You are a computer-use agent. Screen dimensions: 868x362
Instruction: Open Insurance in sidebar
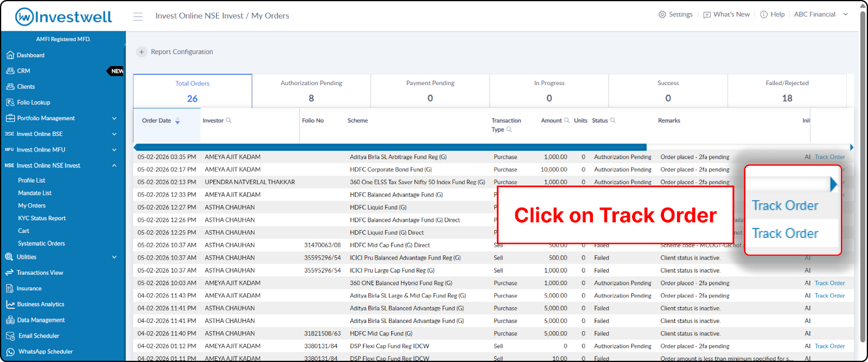29,288
